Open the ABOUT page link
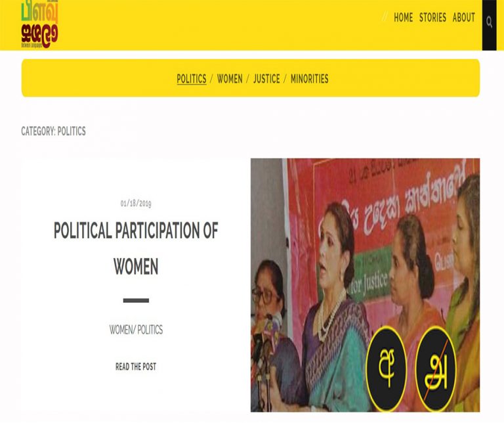Screen dimensions: 504x423 [463, 17]
